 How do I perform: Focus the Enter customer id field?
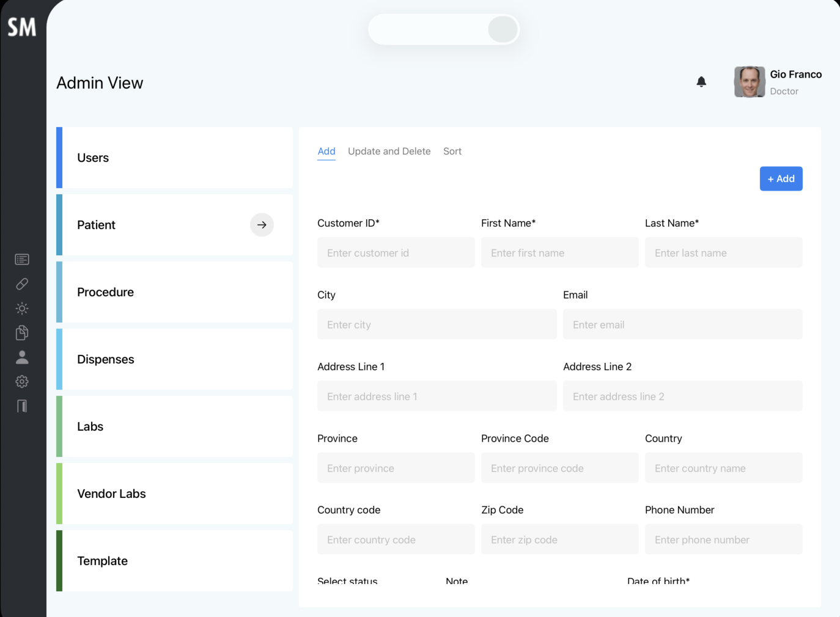[x=396, y=252]
